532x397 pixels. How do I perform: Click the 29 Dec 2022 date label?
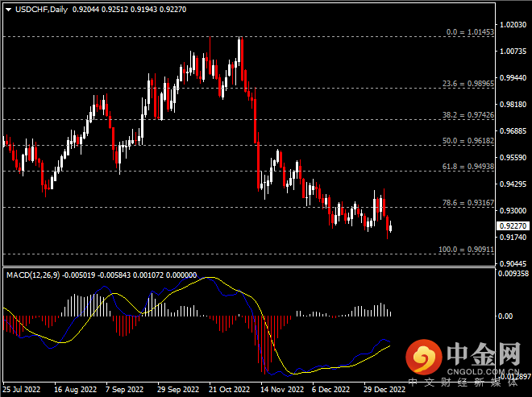[384, 388]
